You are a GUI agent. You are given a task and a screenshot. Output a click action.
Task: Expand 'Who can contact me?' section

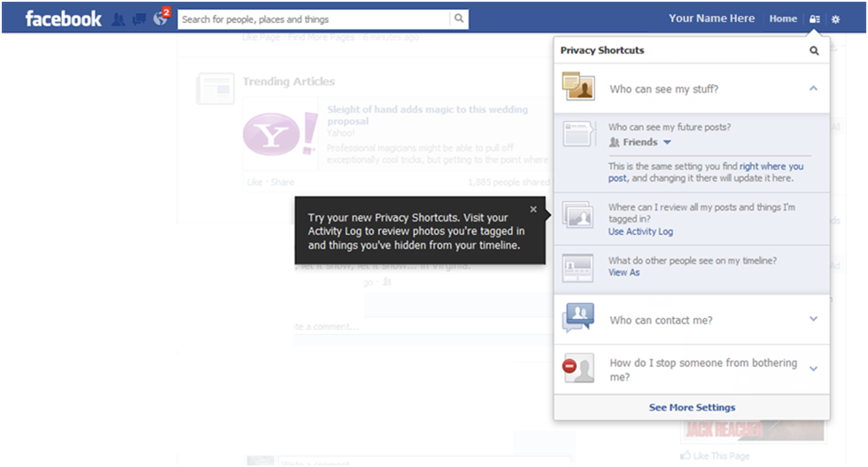coord(813,318)
